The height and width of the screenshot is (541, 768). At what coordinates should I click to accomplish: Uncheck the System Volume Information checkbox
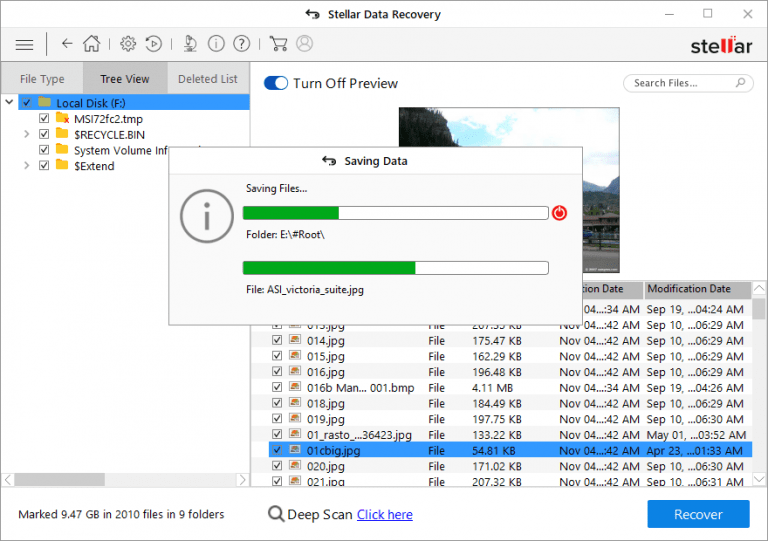pyautogui.click(x=44, y=150)
